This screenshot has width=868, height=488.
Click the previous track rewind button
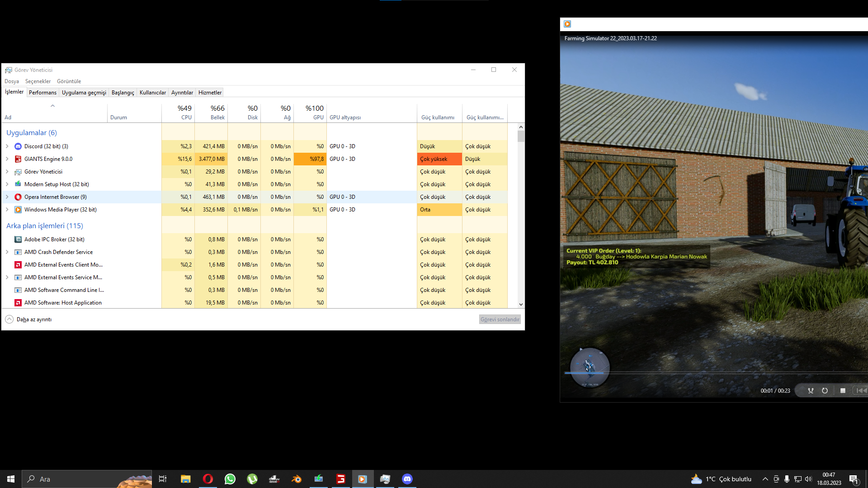[x=861, y=391]
